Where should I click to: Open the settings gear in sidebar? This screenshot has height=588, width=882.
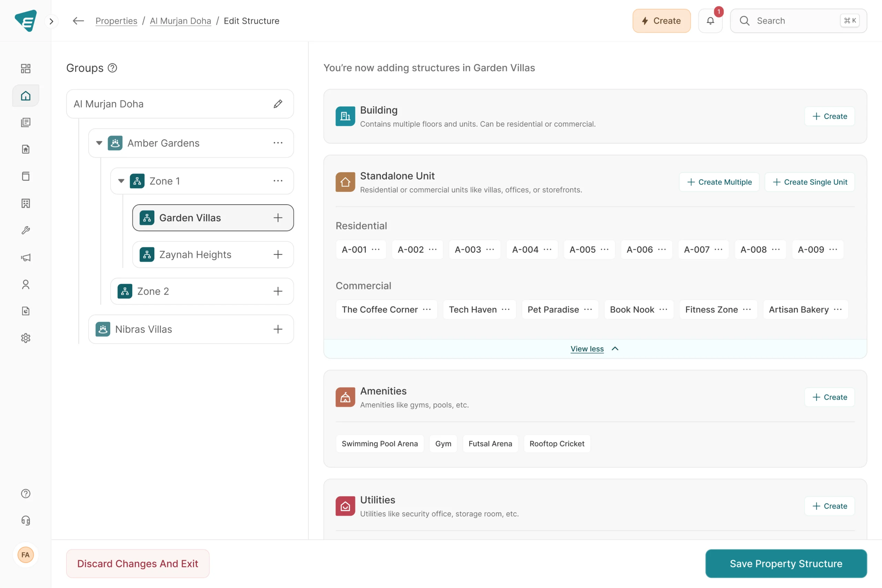click(25, 338)
